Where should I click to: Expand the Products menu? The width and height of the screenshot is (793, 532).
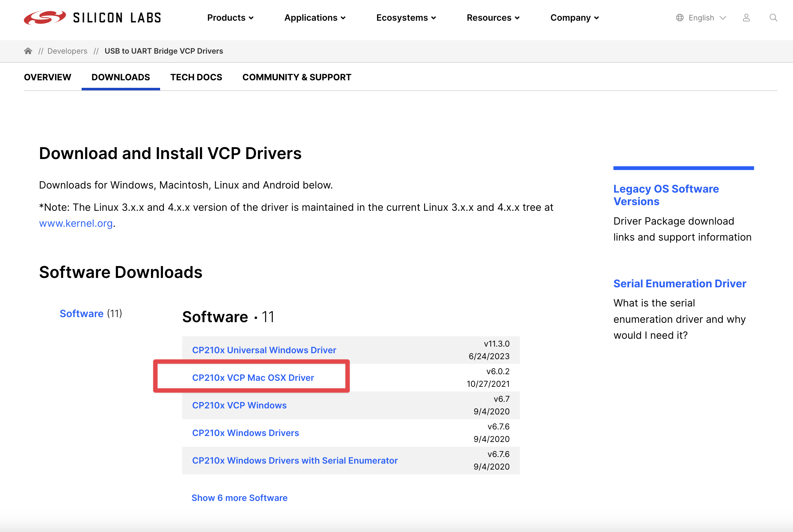coord(230,18)
